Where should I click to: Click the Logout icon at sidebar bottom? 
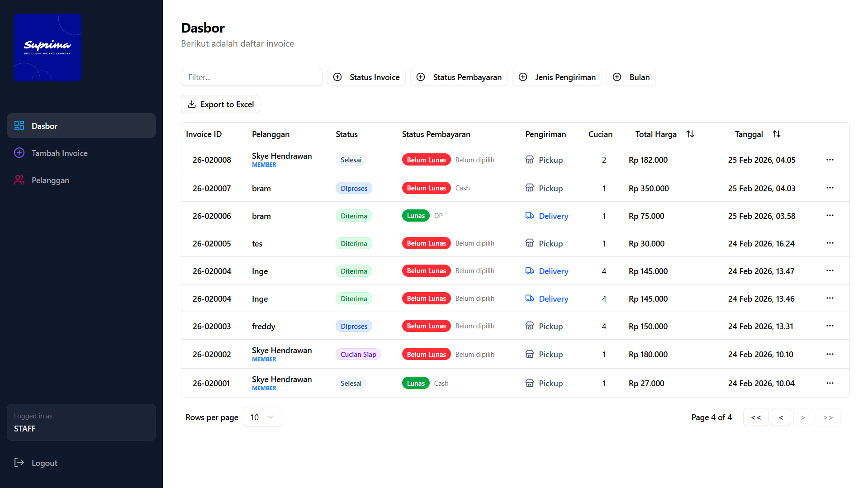click(x=19, y=463)
